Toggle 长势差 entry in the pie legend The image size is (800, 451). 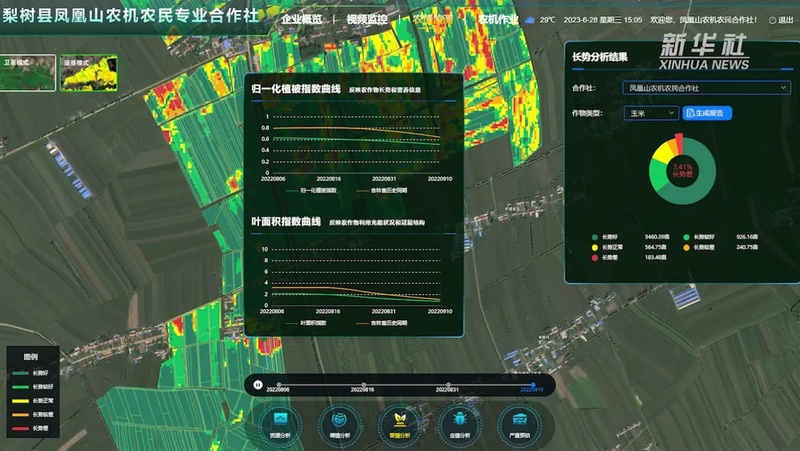[x=605, y=258]
